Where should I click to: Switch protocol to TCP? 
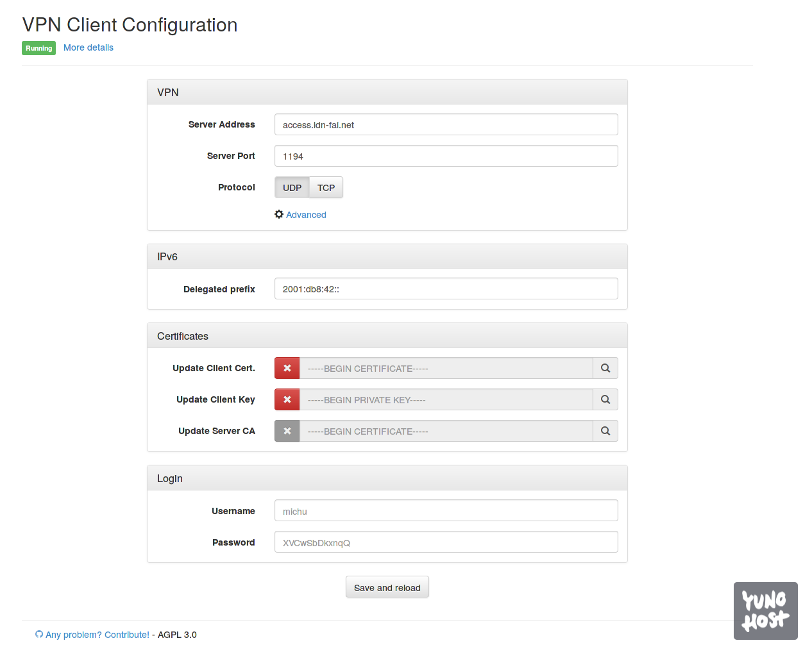(326, 188)
